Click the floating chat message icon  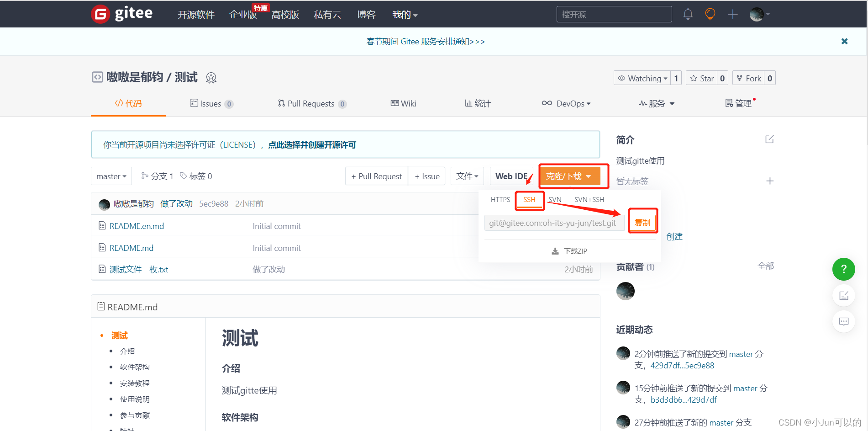point(843,321)
